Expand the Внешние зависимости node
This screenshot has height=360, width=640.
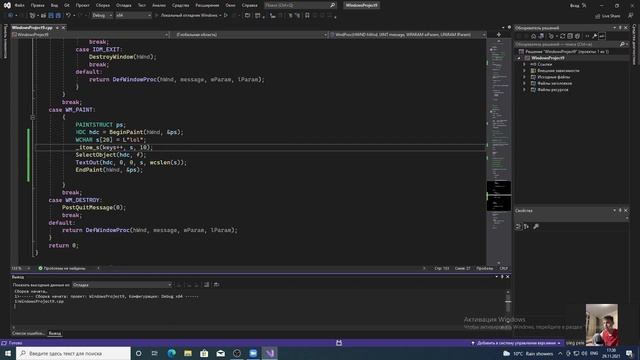click(x=524, y=71)
